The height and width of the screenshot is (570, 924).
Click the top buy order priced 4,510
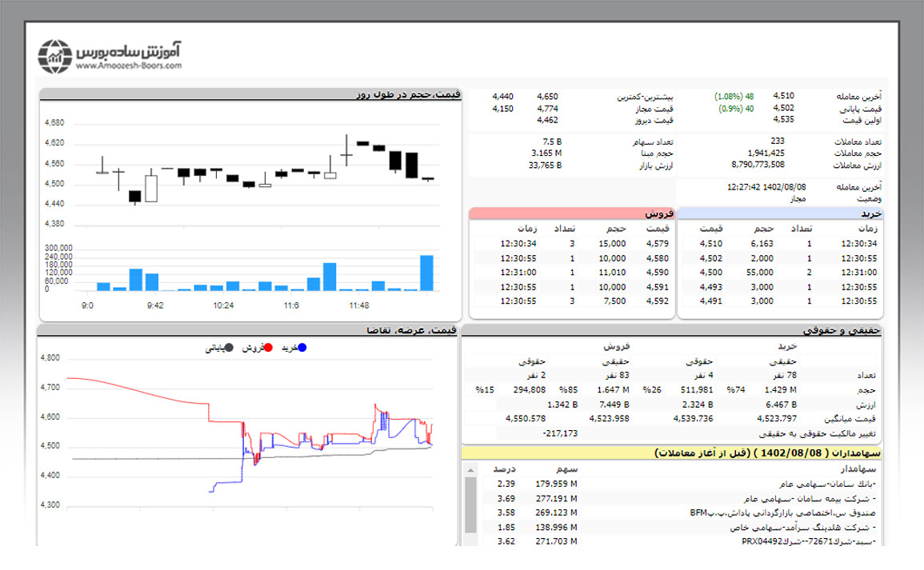click(779, 244)
